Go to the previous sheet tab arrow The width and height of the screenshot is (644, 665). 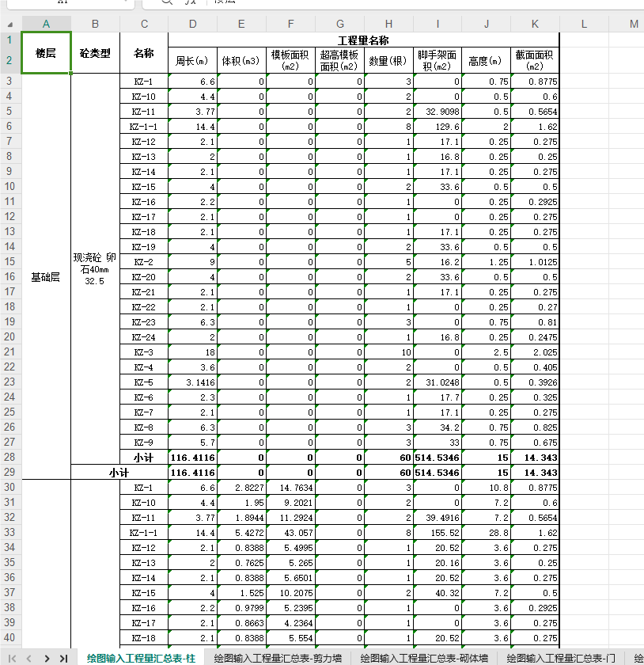(x=28, y=658)
